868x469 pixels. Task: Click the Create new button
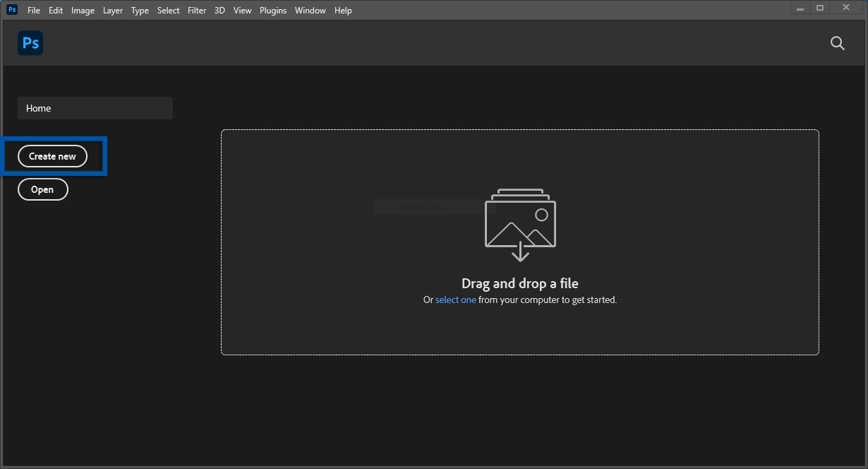[x=52, y=156]
